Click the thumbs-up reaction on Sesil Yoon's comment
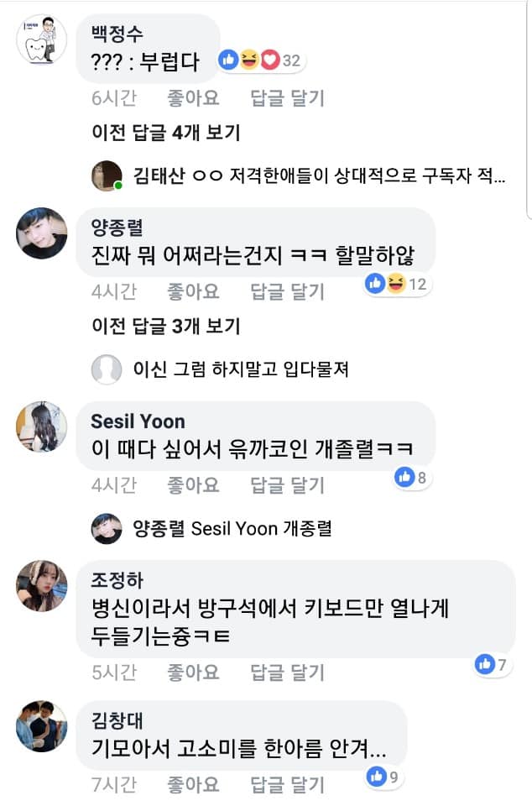532x806 pixels. click(405, 478)
